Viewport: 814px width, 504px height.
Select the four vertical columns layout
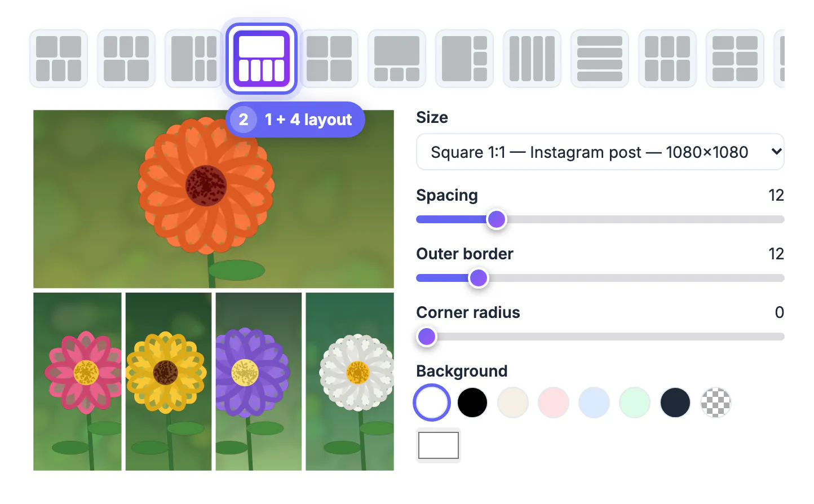click(x=532, y=59)
